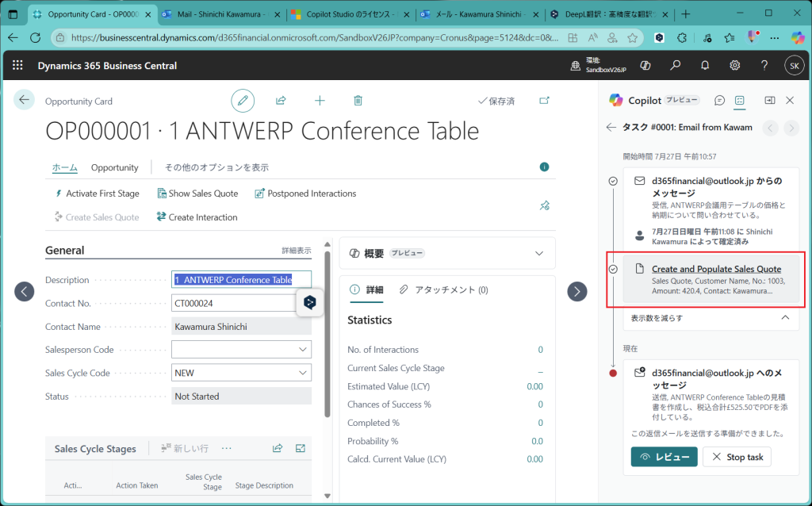Refresh the browser page
Image resolution: width=812 pixels, height=506 pixels.
click(x=35, y=37)
